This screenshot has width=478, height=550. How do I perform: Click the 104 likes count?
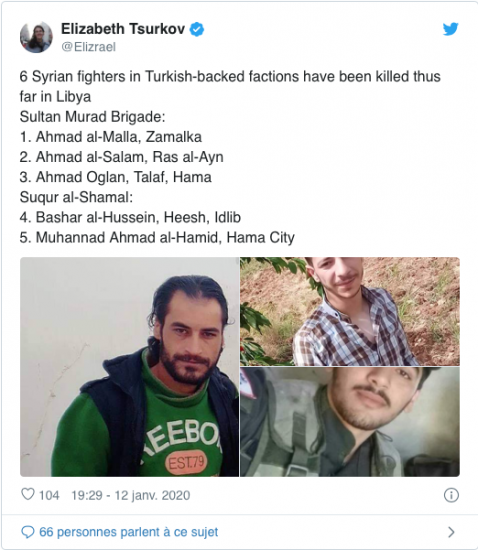[49, 495]
